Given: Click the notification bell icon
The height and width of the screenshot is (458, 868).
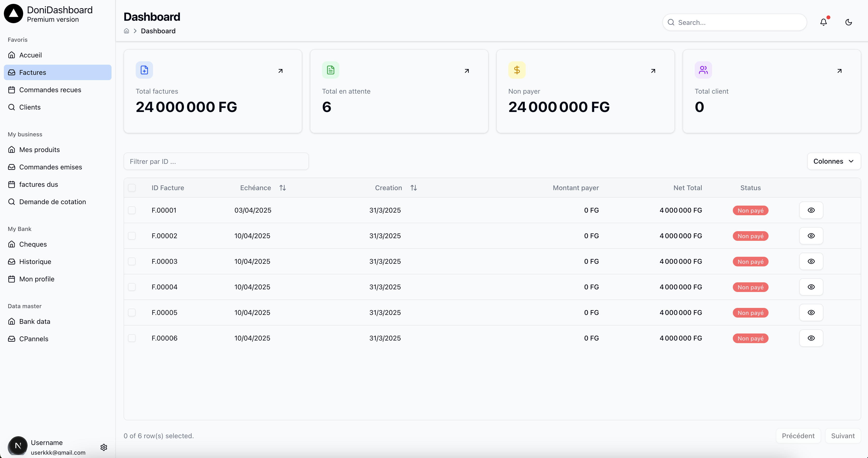Looking at the screenshot, I should (823, 22).
